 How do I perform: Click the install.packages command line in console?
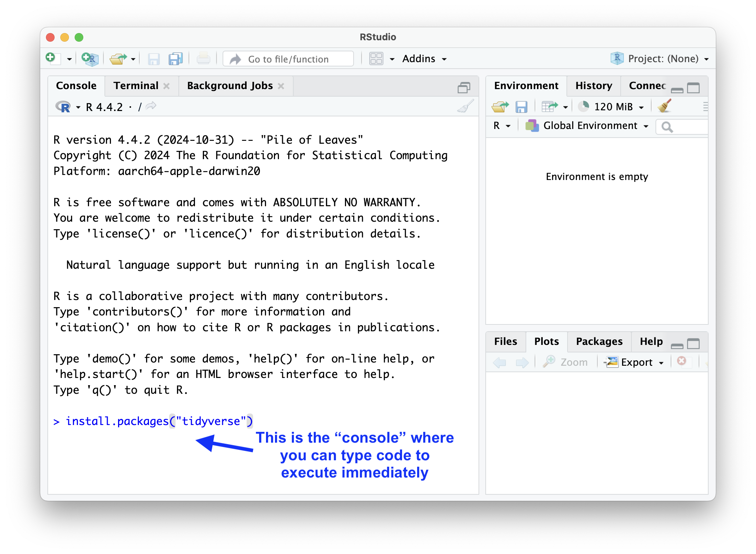point(153,421)
